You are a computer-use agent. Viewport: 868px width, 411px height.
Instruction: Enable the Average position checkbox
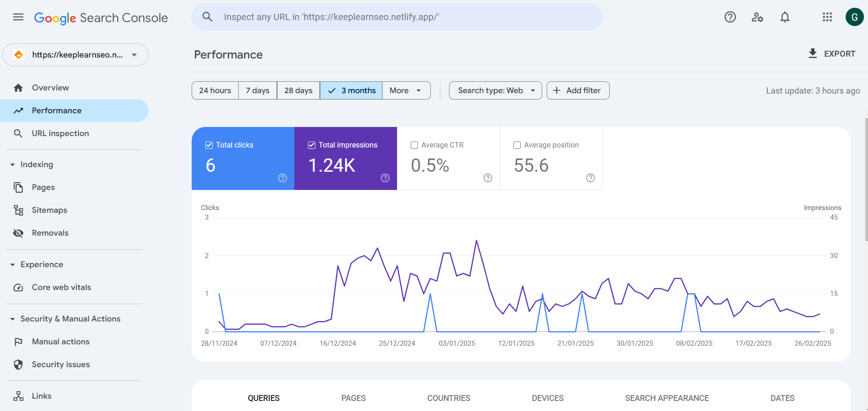pyautogui.click(x=517, y=145)
